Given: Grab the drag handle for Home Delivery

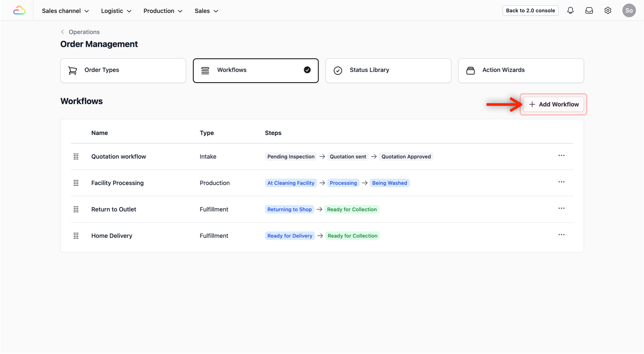Looking at the screenshot, I should (x=76, y=236).
